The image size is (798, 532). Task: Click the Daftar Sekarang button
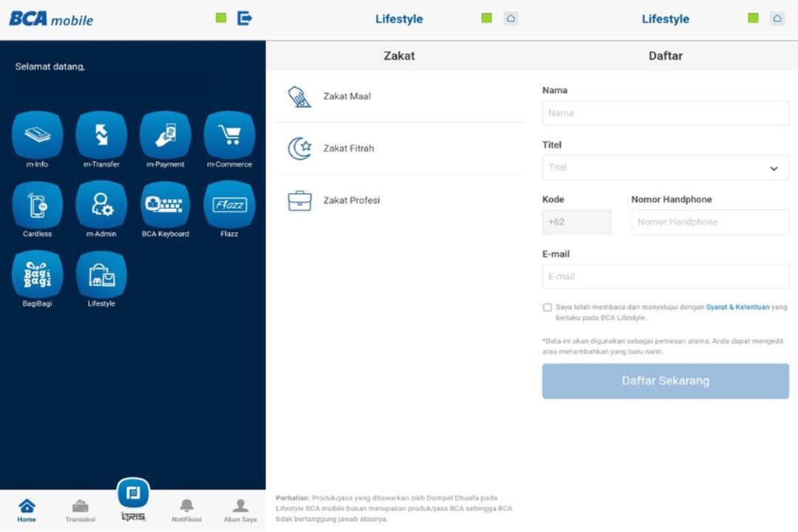click(666, 381)
